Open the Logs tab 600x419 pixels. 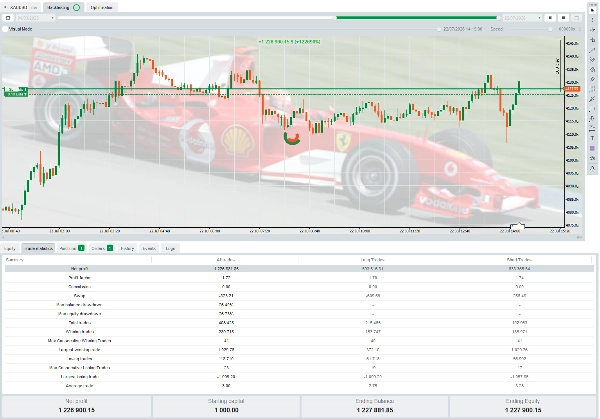click(x=170, y=248)
